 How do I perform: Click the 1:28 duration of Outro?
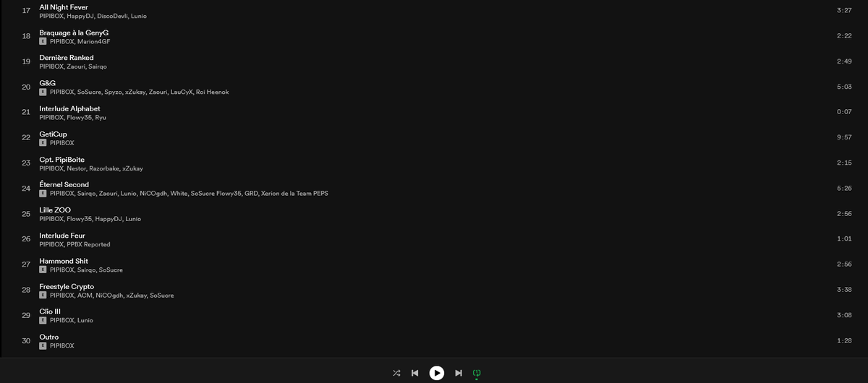click(843, 340)
